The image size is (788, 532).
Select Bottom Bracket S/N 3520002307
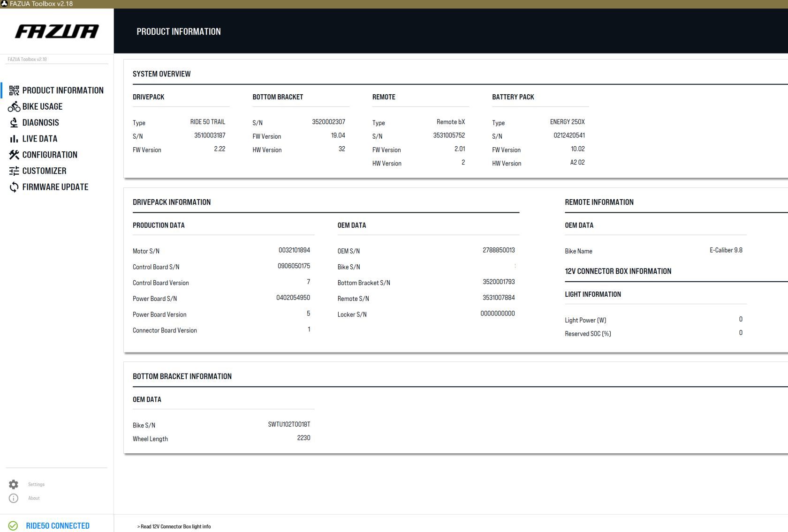328,122
